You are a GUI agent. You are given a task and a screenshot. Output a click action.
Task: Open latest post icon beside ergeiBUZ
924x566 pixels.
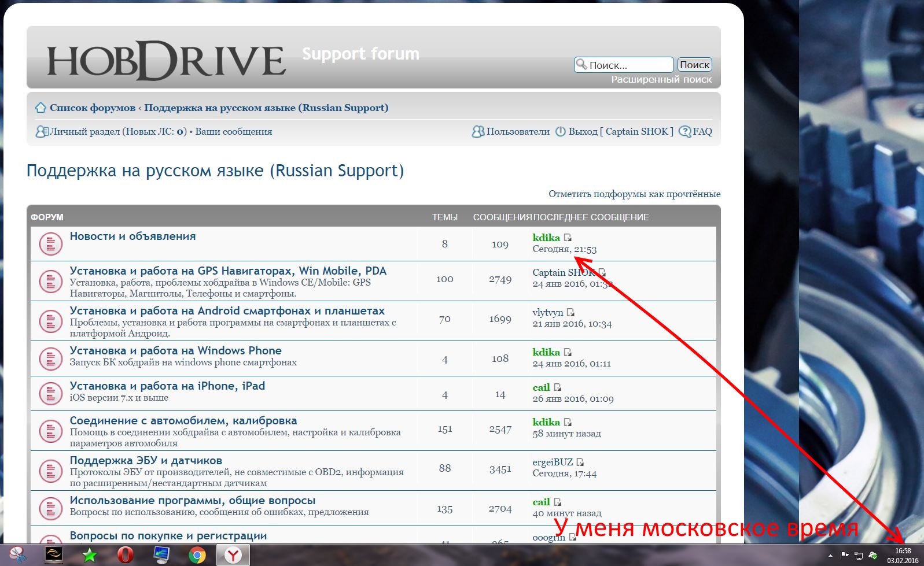coord(580,462)
